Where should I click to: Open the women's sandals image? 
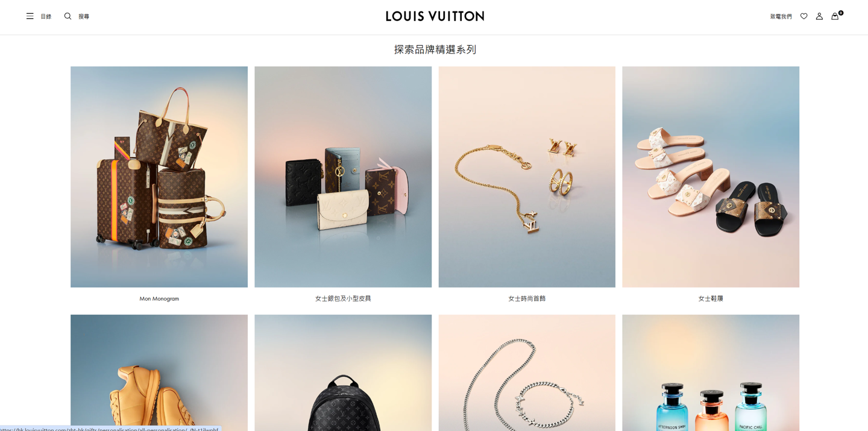[711, 177]
